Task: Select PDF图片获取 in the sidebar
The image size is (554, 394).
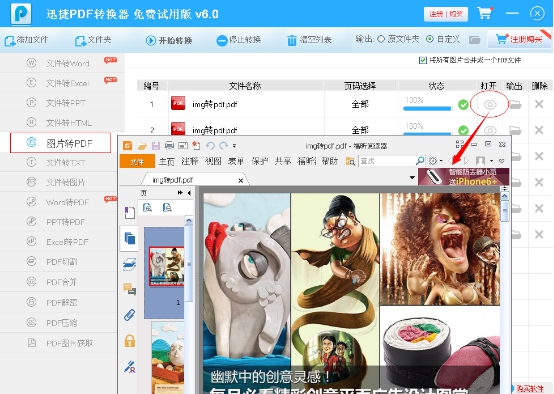Action: (59, 343)
